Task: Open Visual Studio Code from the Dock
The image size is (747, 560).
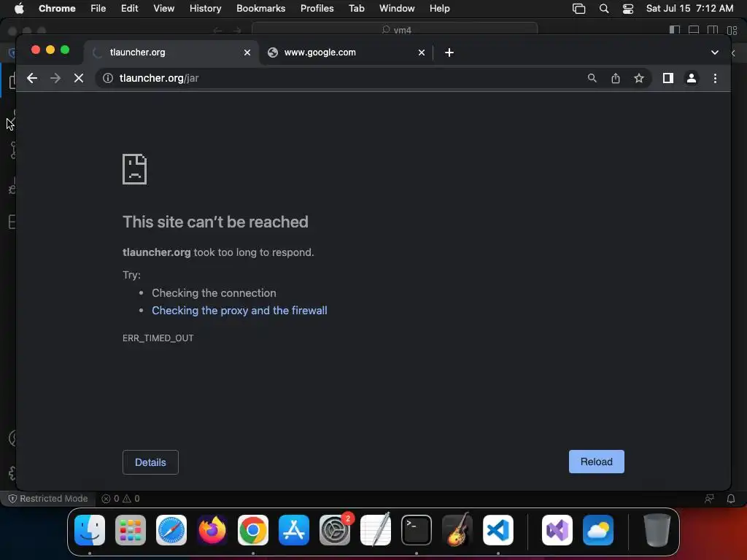Action: (498, 530)
